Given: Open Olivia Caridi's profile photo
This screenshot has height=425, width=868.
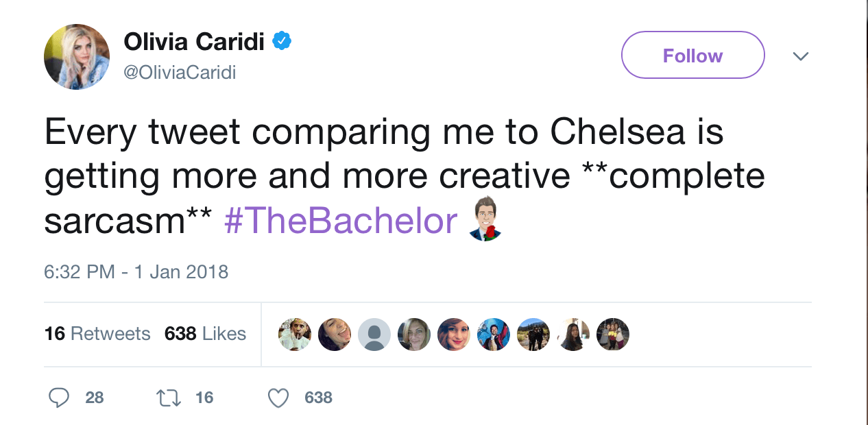Looking at the screenshot, I should pos(77,57).
